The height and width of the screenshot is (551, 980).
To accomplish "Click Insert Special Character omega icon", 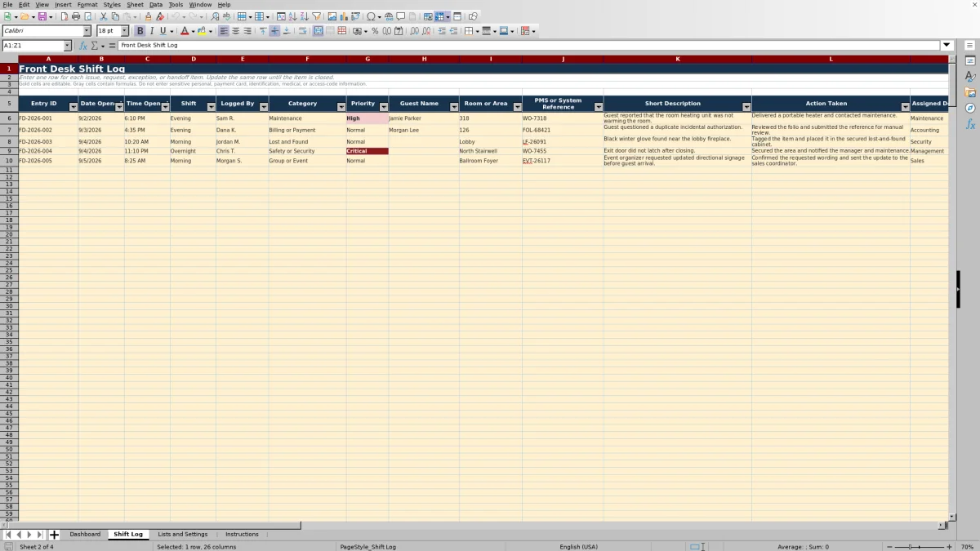I will coord(372,16).
